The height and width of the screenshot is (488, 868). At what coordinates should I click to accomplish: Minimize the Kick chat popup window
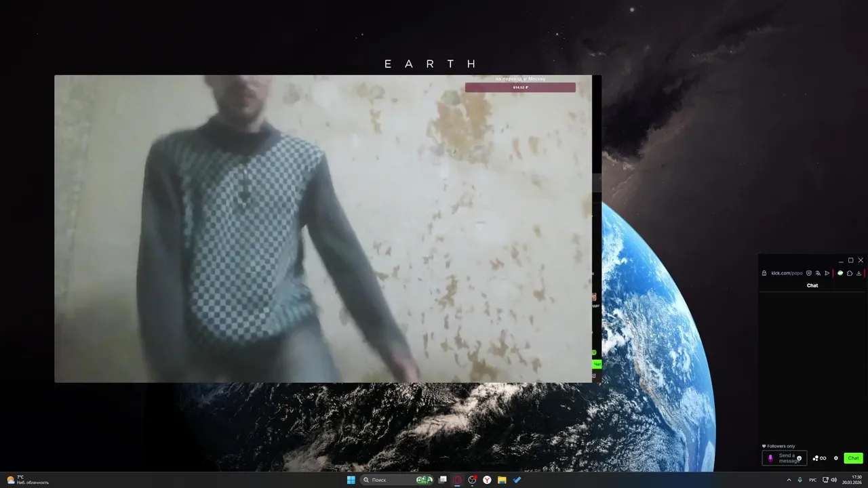click(x=842, y=260)
